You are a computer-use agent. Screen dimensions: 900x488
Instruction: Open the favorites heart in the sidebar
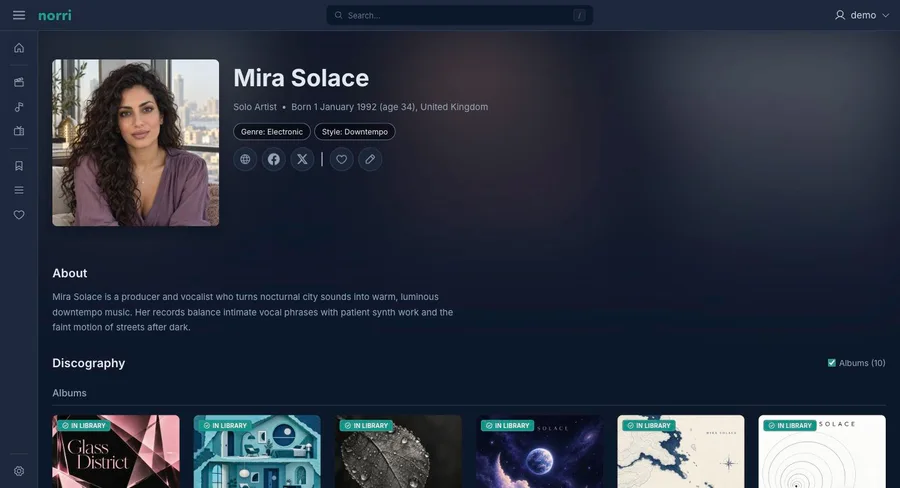(x=19, y=215)
